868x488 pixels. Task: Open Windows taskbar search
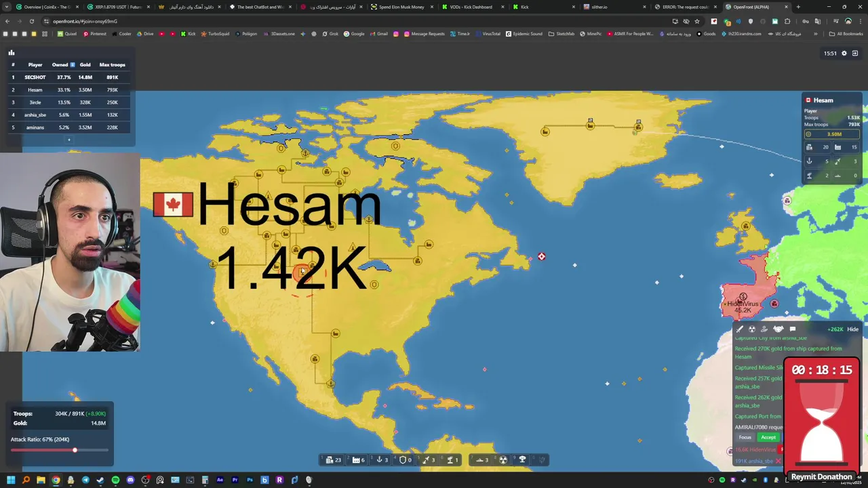tap(26, 480)
